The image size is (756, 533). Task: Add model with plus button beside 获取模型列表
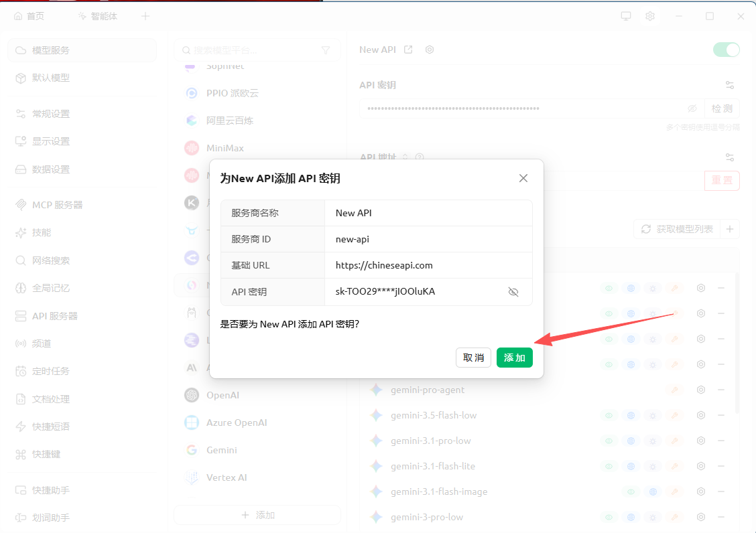(729, 230)
